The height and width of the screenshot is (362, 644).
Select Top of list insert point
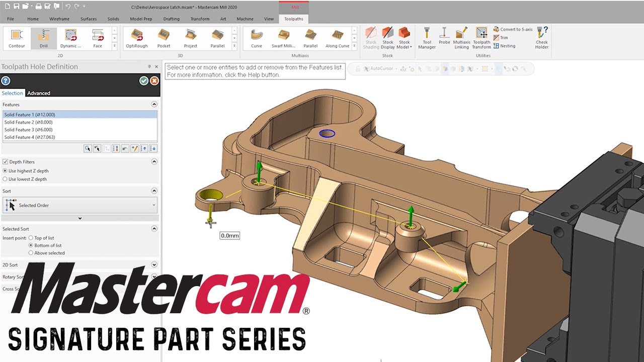31,238
